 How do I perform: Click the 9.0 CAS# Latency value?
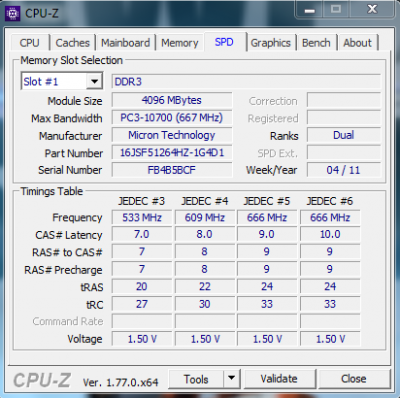click(267, 234)
